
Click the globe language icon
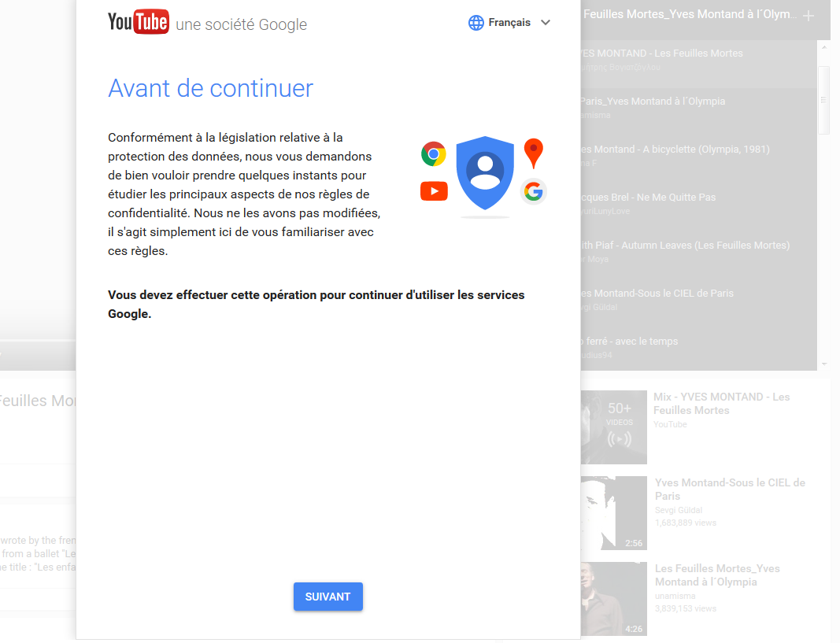[x=476, y=23]
